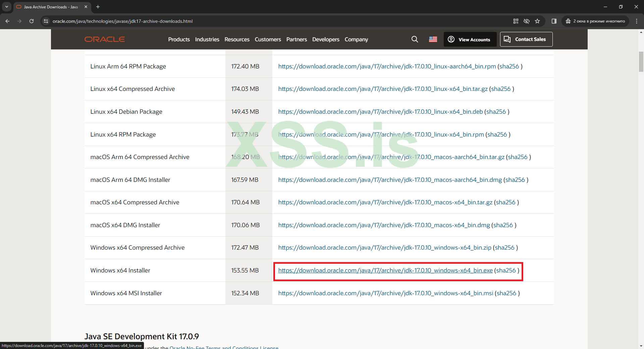Screen dimensions: 644x349
Task: Download the windows-x64 exe installer link
Action: point(385,270)
